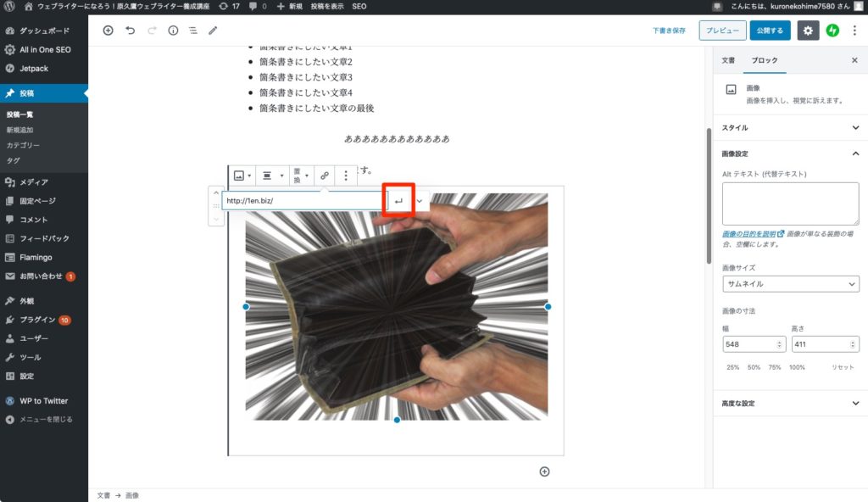Move the image block up
The image size is (868, 502).
[216, 192]
